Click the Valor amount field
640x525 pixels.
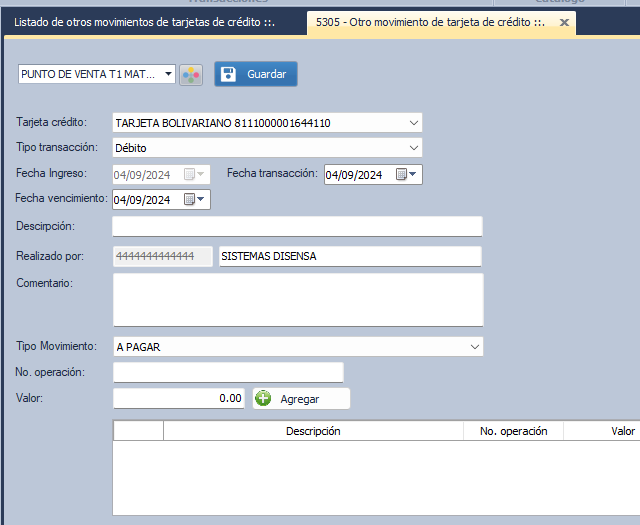point(179,398)
